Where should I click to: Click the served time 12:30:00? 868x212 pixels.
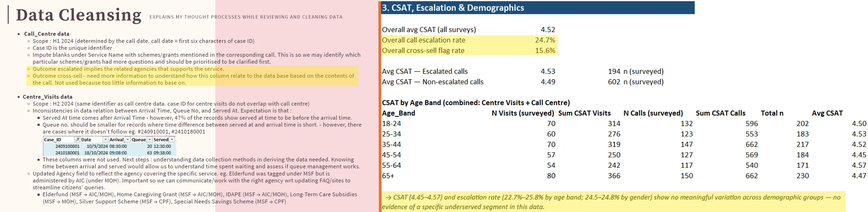pyautogui.click(x=162, y=146)
